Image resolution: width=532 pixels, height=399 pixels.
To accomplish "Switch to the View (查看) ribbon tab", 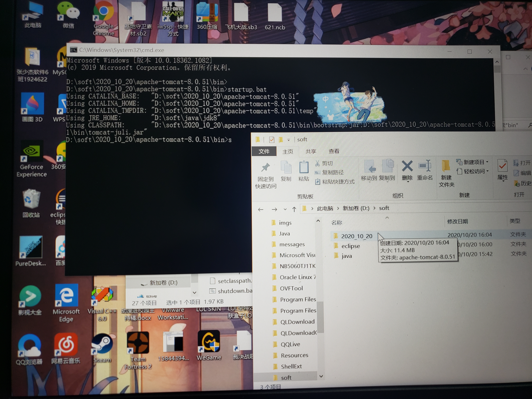I will pos(334,151).
